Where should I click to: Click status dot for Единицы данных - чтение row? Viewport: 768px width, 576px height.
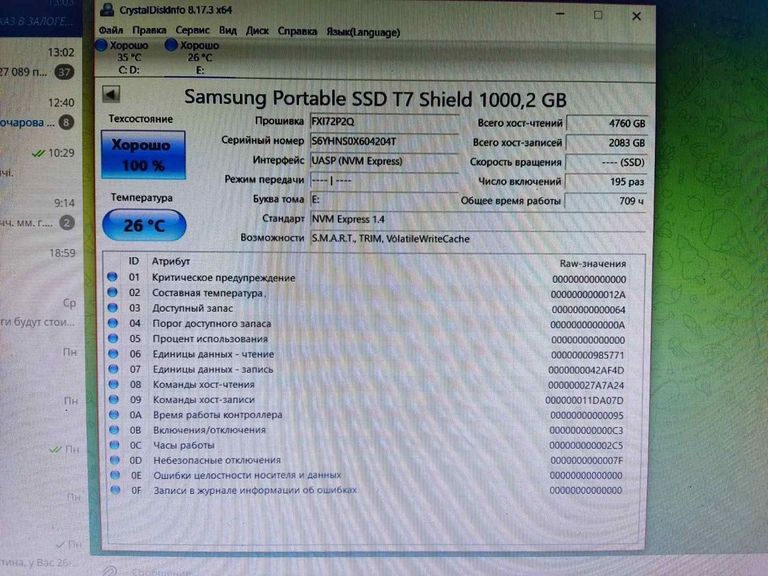click(x=113, y=353)
